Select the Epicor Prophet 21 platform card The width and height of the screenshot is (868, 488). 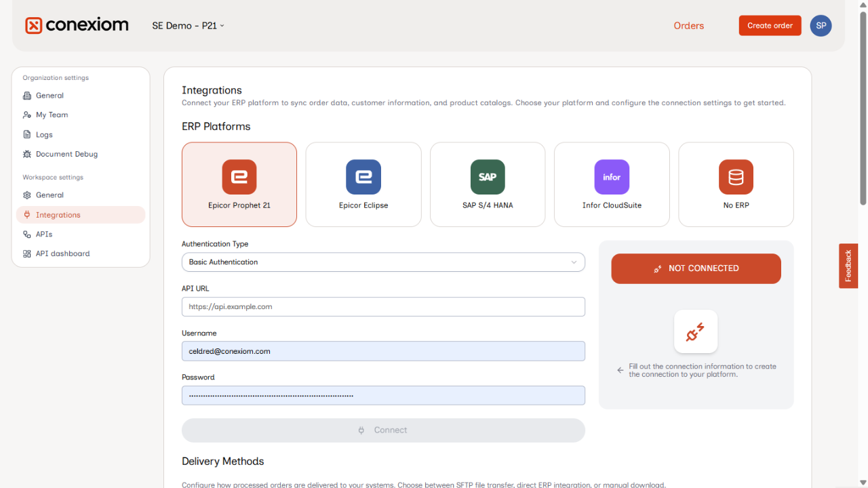[239, 184]
